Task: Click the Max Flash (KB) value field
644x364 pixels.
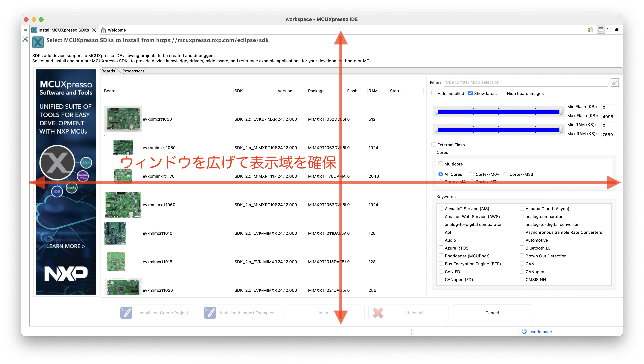Action: 608,117
